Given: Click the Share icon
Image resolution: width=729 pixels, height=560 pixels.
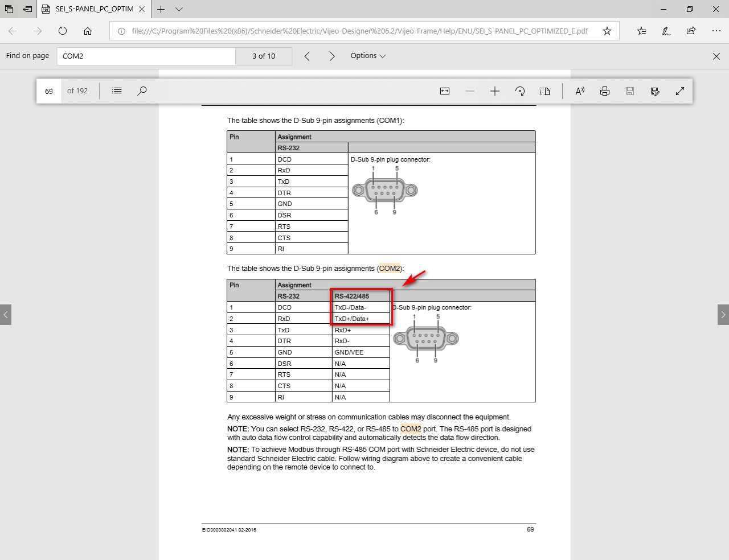Looking at the screenshot, I should (x=691, y=31).
